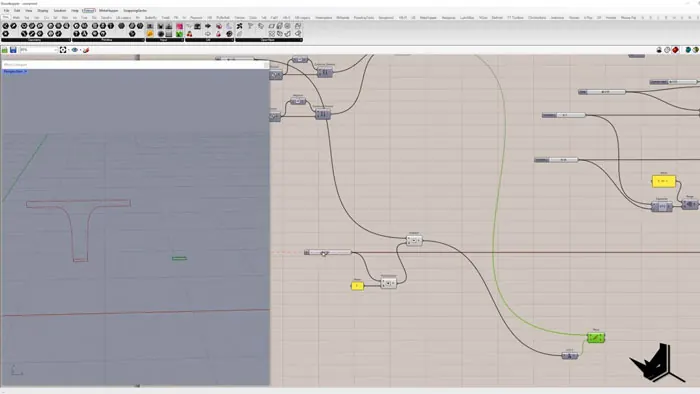Switch to the Set component tab

pos(26,18)
